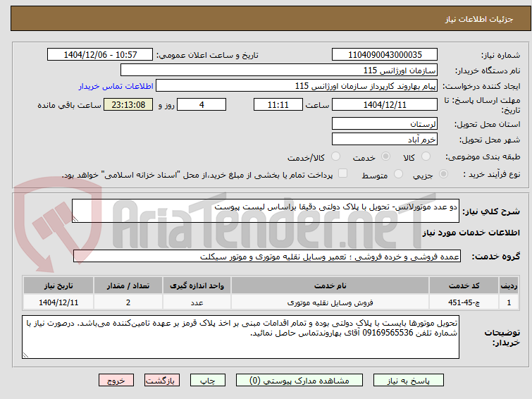Click the resize handle of buyer notes textarea

coord(25,355)
